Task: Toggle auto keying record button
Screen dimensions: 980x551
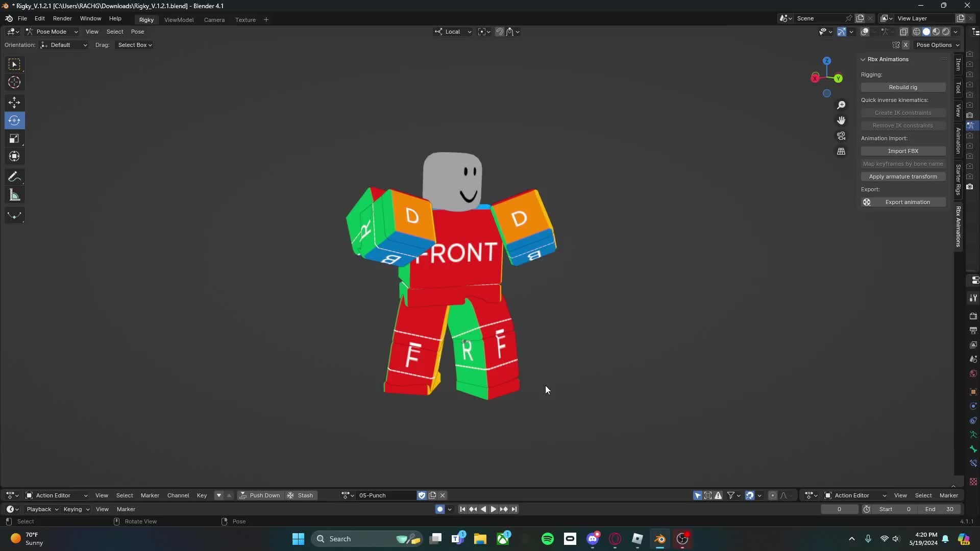Action: (440, 509)
